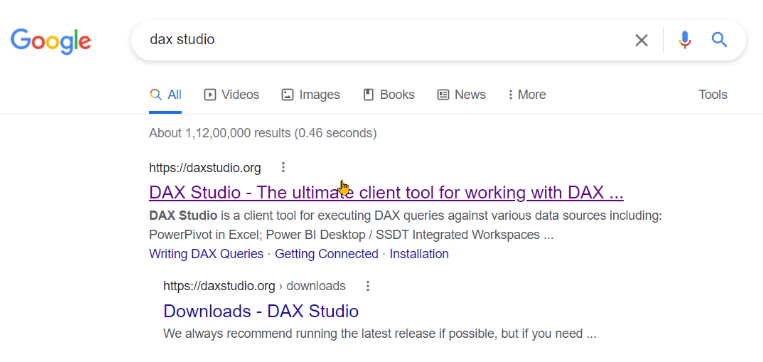
Task: Submit search with magnifying glass icon
Action: [x=719, y=40]
